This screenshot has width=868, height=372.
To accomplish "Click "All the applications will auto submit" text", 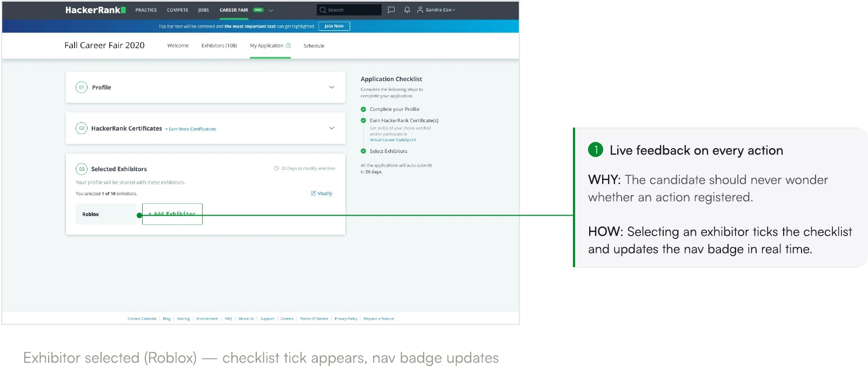I will (396, 165).
